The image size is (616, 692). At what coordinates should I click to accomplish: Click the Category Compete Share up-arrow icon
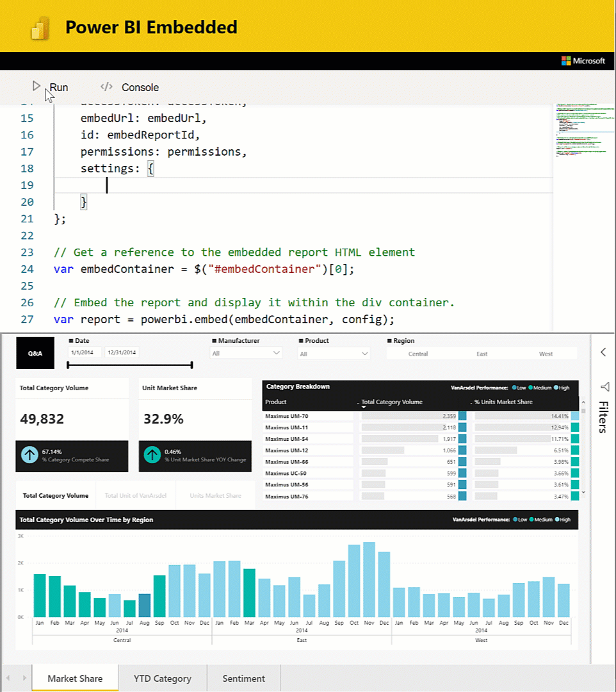[x=29, y=455]
